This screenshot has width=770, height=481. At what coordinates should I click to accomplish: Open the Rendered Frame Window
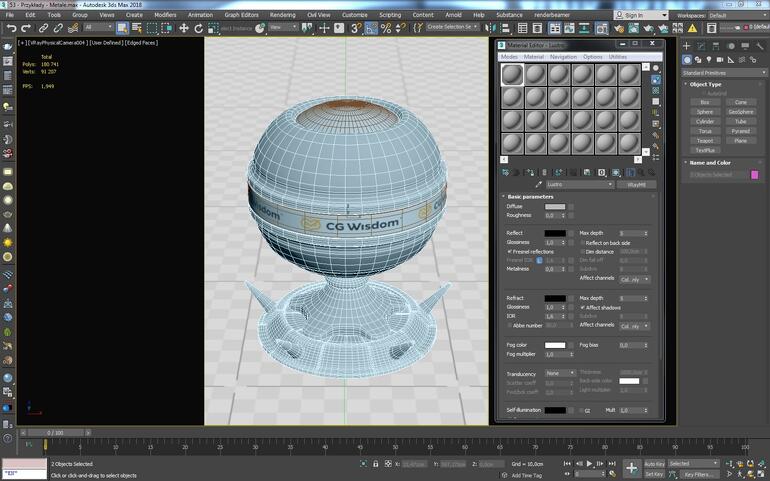(x=633, y=28)
